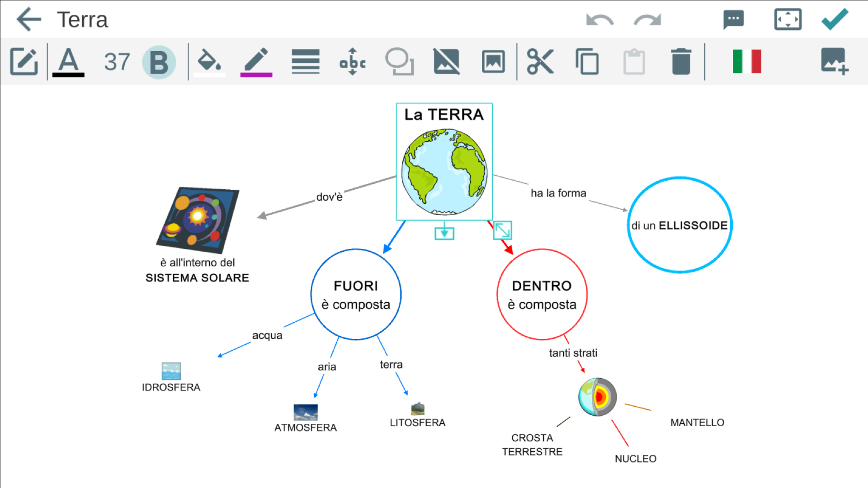Expand the selected node with the resize handle

tap(502, 230)
